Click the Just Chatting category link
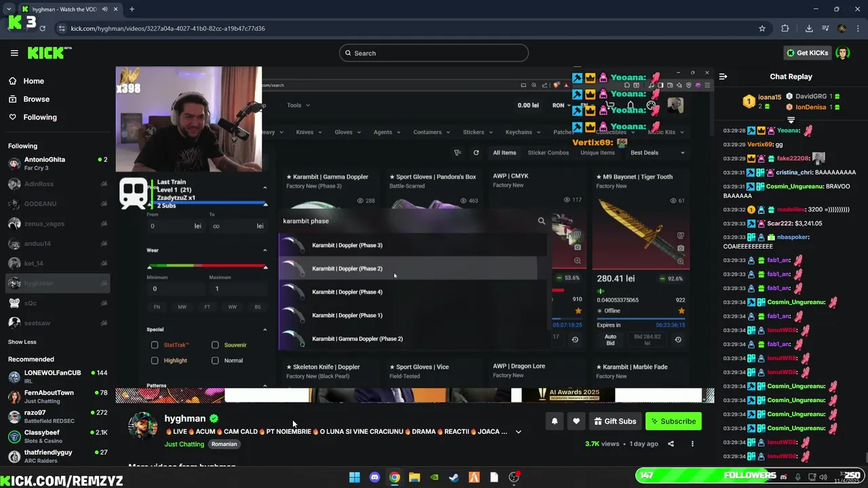The image size is (868, 488). coord(184,444)
